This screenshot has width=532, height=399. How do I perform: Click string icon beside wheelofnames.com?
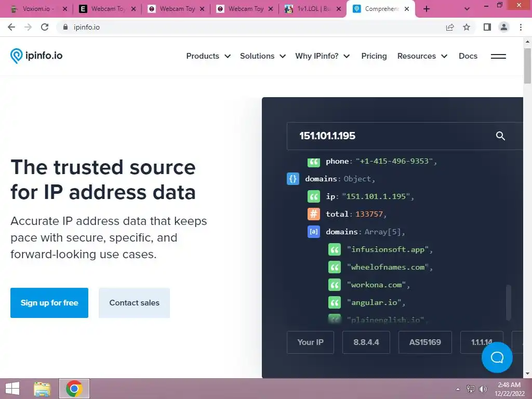[x=335, y=268]
